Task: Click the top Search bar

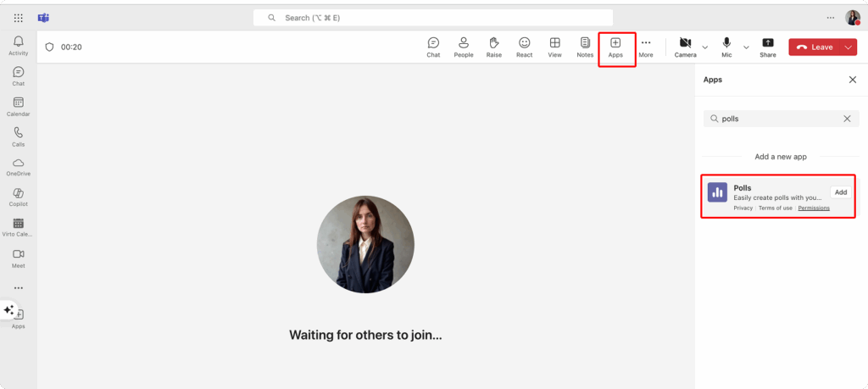Action: [432, 18]
